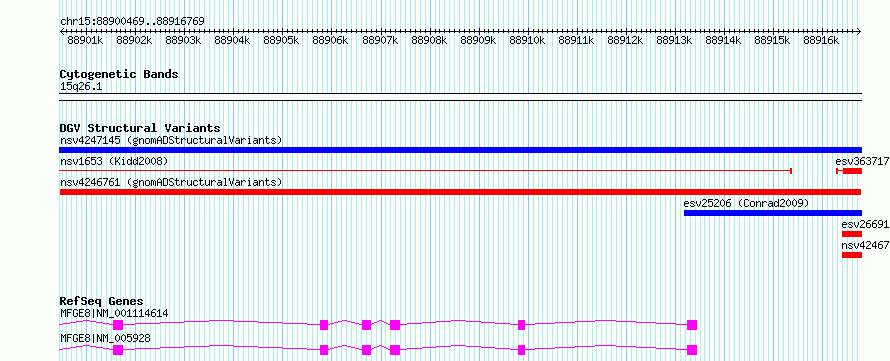
Task: Click the esv25206 (Conrad2009) label
Action: tap(746, 203)
